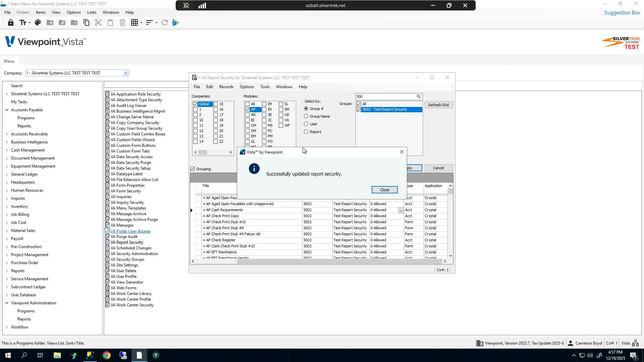
Task: Open the sort dropdown arrow in the toolbar
Action: click(x=156, y=23)
